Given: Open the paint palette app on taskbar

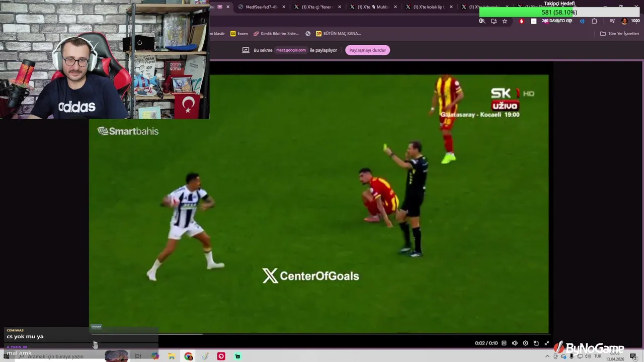Looking at the screenshot, I should [x=205, y=356].
